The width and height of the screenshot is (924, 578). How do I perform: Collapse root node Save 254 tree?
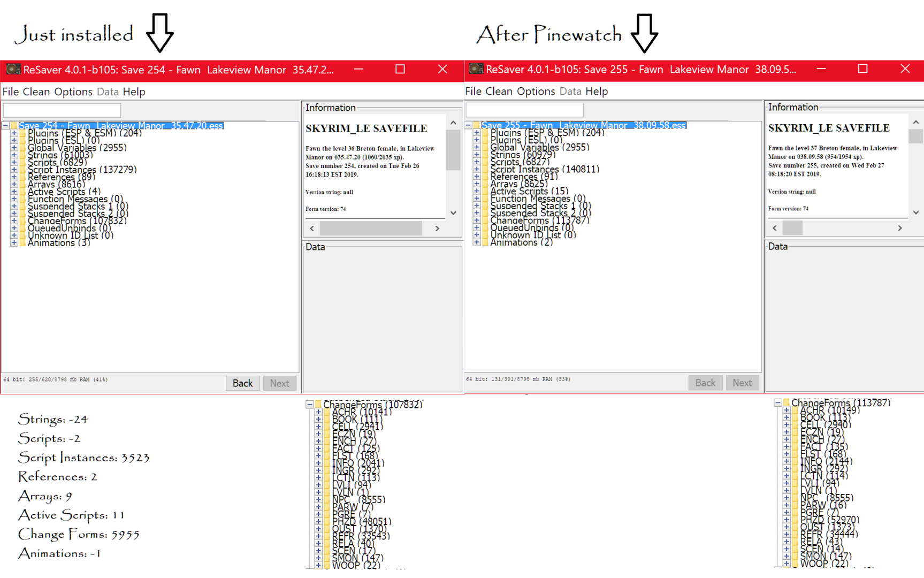(5, 126)
